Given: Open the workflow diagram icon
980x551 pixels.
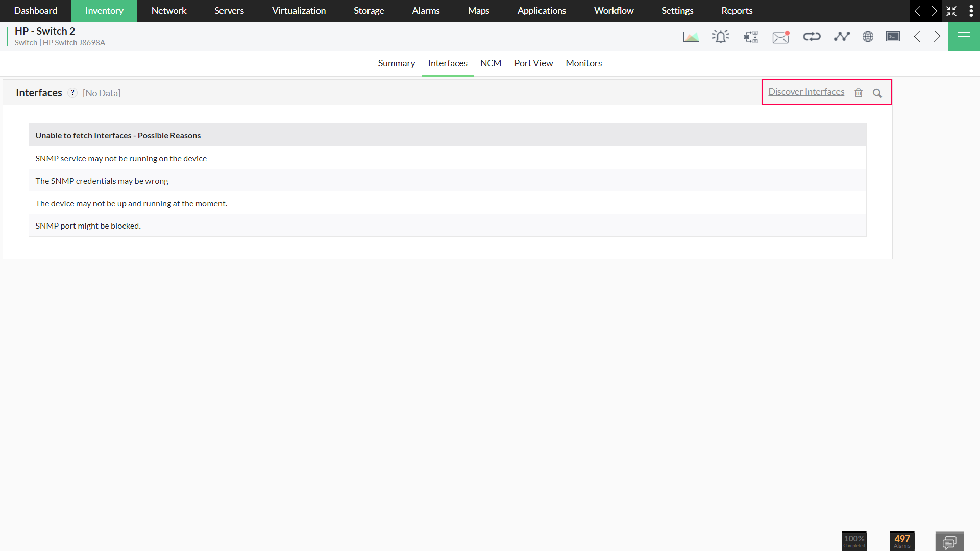Looking at the screenshot, I should pos(751,37).
